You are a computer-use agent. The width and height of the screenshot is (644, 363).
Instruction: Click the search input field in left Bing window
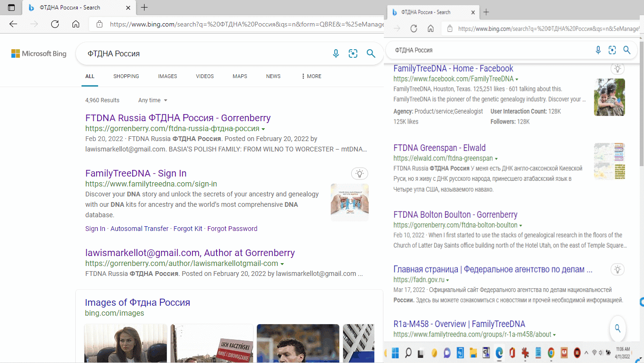pyautogui.click(x=206, y=53)
